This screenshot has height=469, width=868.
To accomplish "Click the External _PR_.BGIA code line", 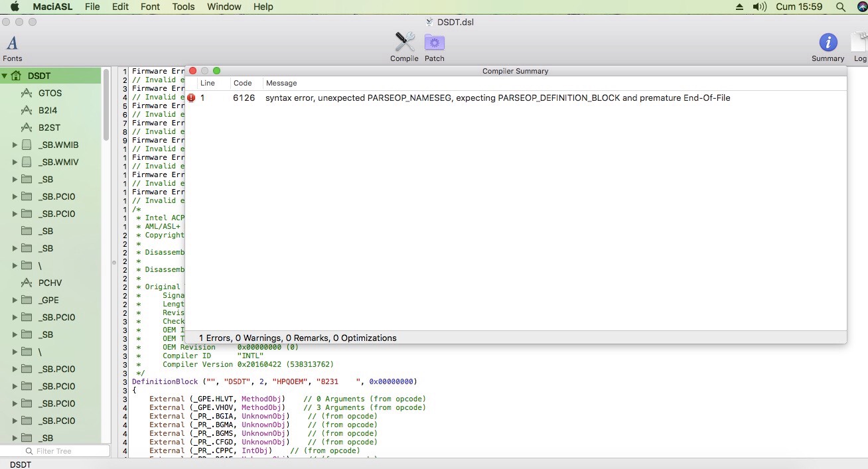I will (263, 416).
